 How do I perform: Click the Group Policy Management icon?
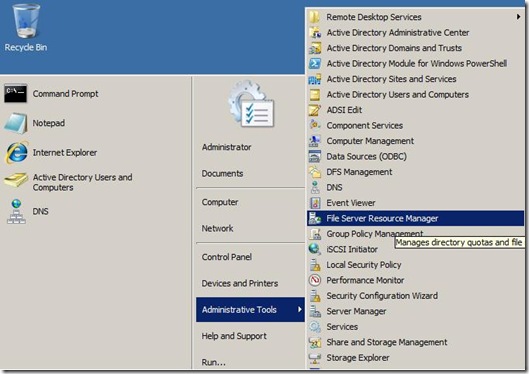point(315,234)
